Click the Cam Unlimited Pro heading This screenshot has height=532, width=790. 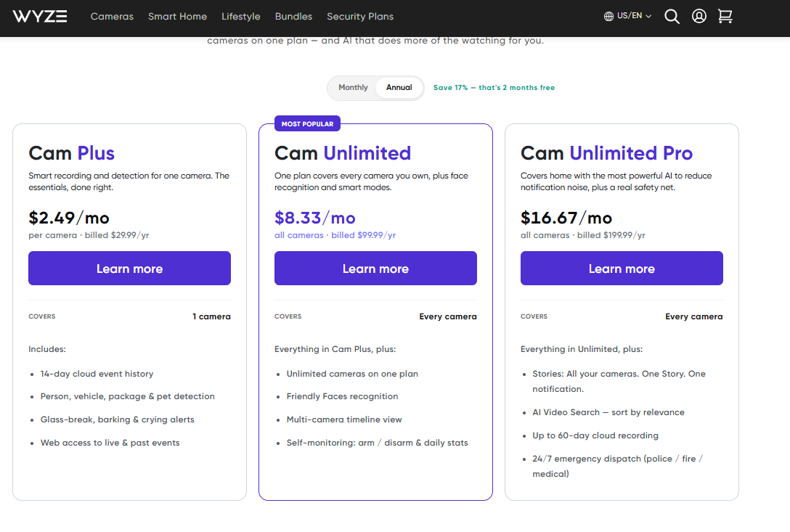(x=606, y=153)
